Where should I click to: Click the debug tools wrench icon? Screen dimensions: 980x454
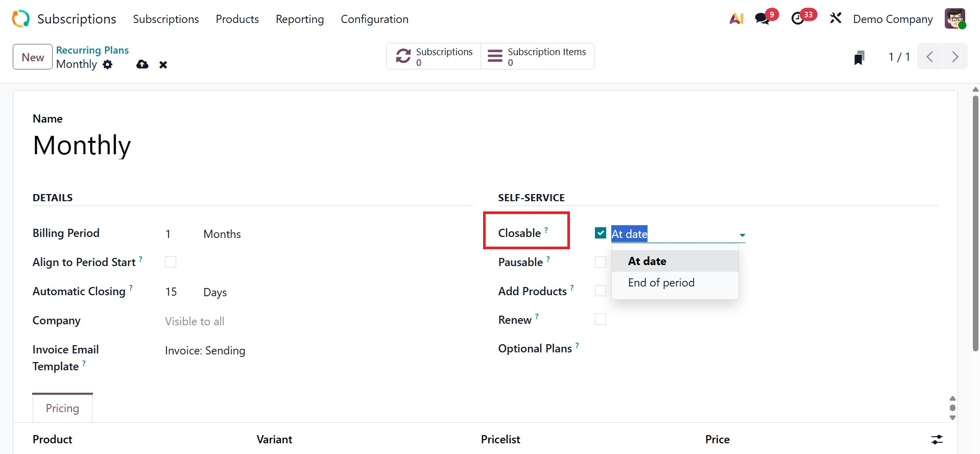[835, 19]
